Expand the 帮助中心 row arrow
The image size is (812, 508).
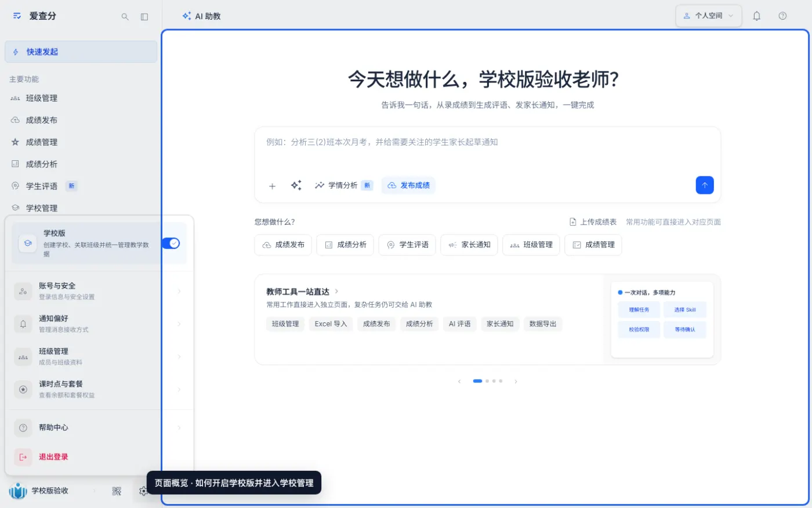click(x=179, y=428)
